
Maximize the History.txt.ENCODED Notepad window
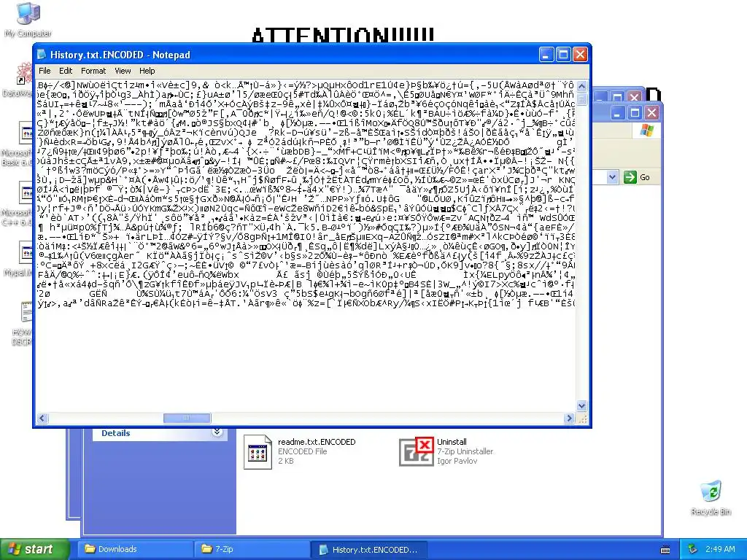coord(563,55)
